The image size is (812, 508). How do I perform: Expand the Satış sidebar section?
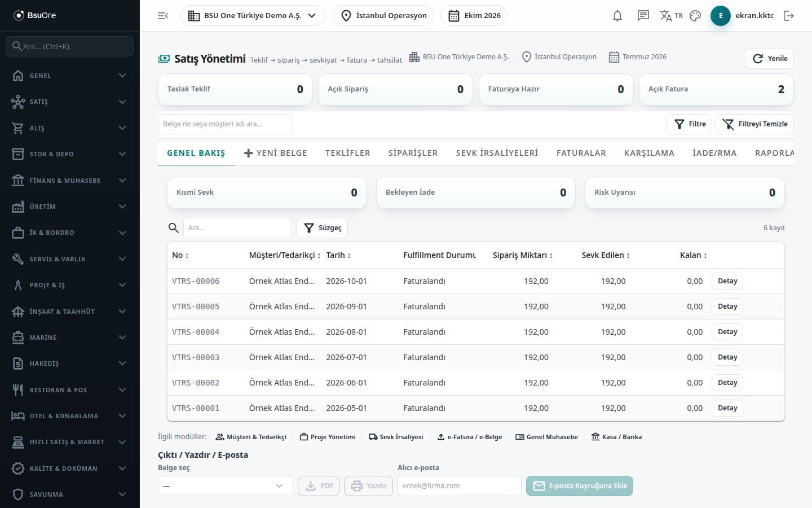coord(70,102)
